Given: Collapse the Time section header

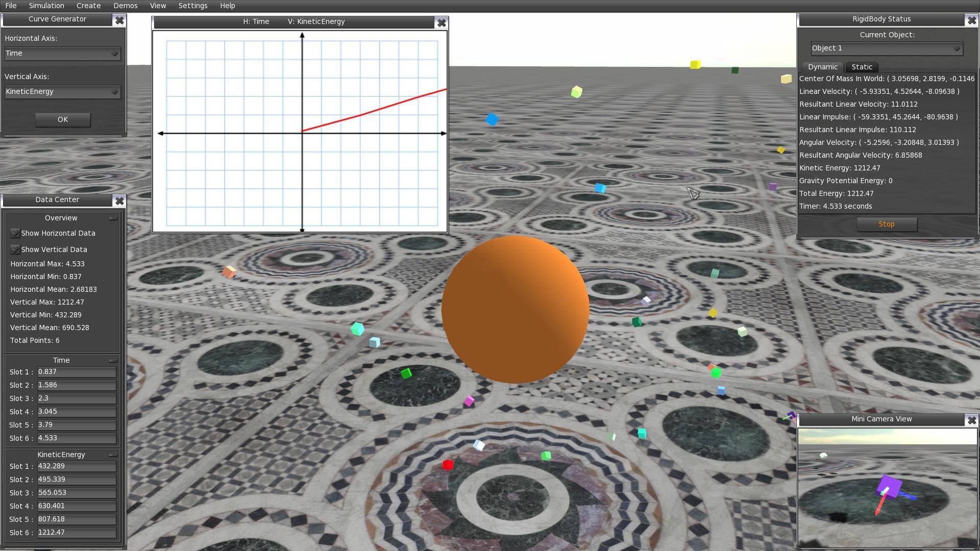Looking at the screenshot, I should 113,360.
